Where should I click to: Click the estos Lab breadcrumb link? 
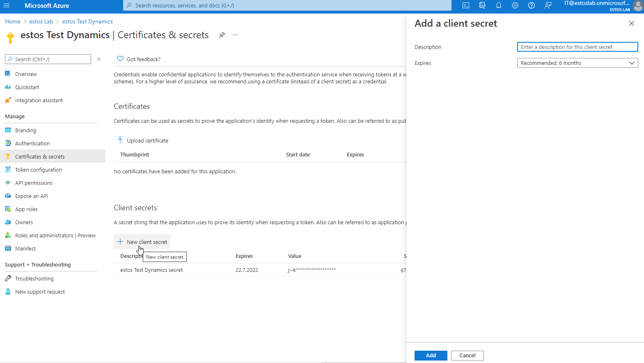[41, 21]
